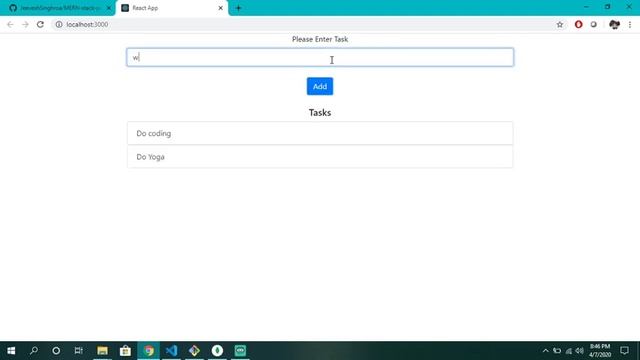Open the Git diamond taskbar icon
The image size is (640, 360).
194,351
